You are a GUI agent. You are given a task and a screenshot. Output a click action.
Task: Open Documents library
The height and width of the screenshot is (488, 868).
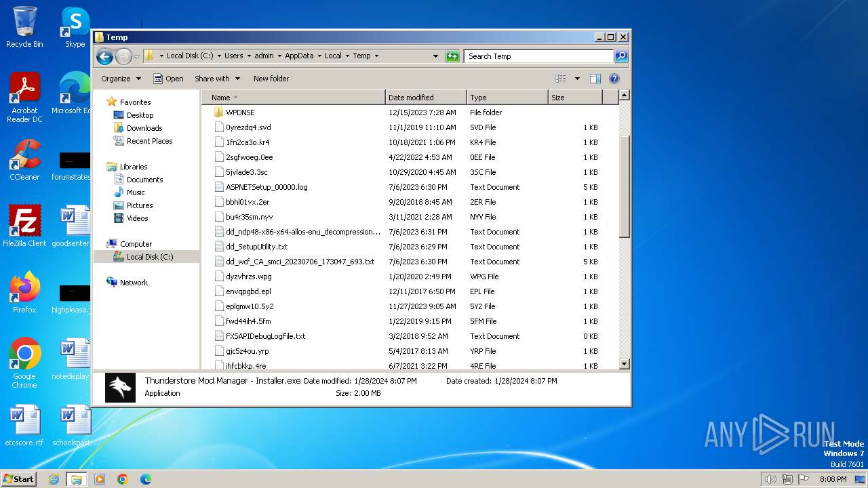pos(144,180)
